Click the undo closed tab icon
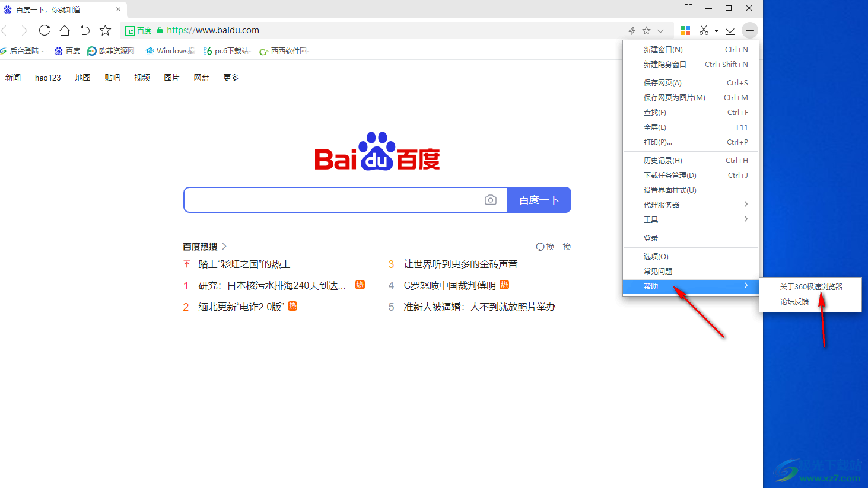 tap(85, 30)
